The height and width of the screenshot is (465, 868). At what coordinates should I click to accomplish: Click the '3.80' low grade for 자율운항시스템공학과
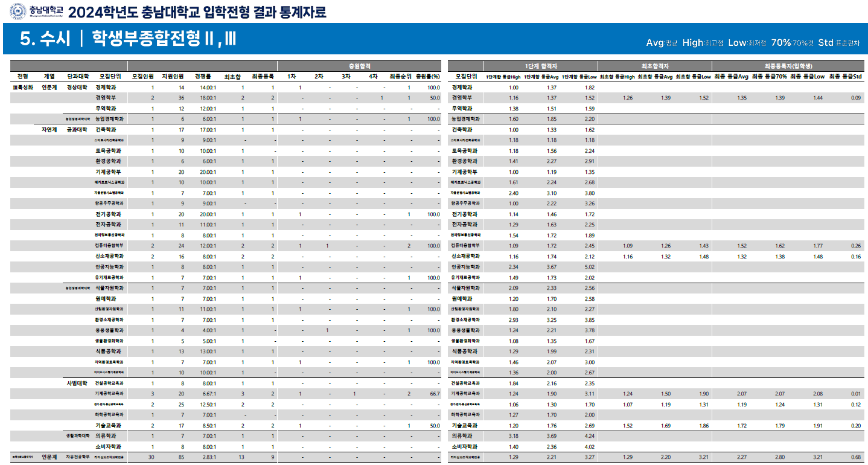click(x=590, y=193)
